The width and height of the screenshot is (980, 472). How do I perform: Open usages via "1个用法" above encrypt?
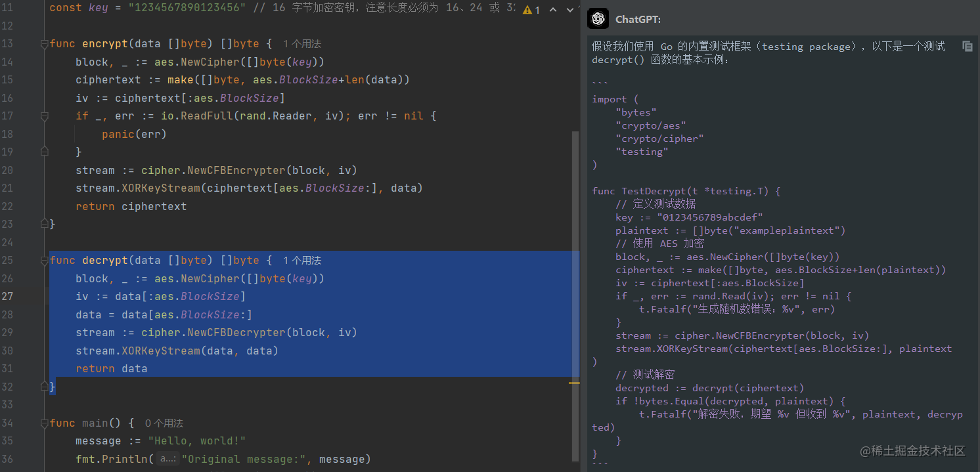pyautogui.click(x=301, y=43)
